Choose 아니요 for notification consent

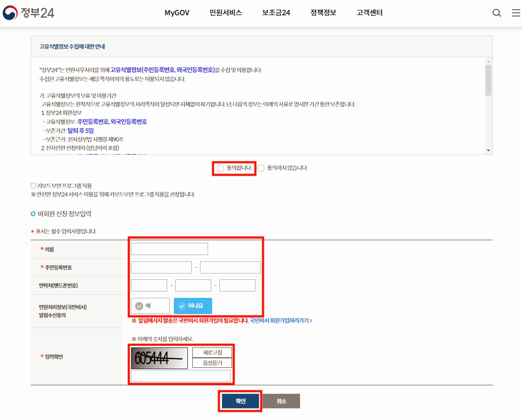[193, 306]
